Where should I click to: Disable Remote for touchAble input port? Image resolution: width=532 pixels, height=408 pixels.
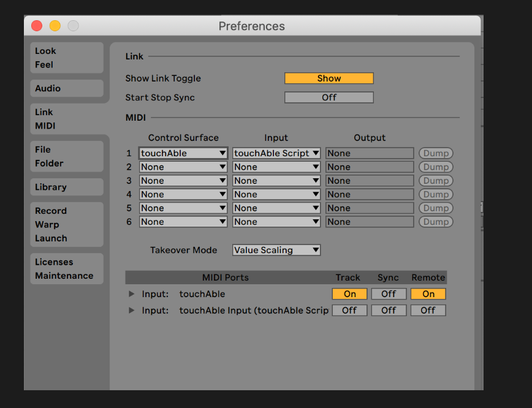[x=428, y=294]
